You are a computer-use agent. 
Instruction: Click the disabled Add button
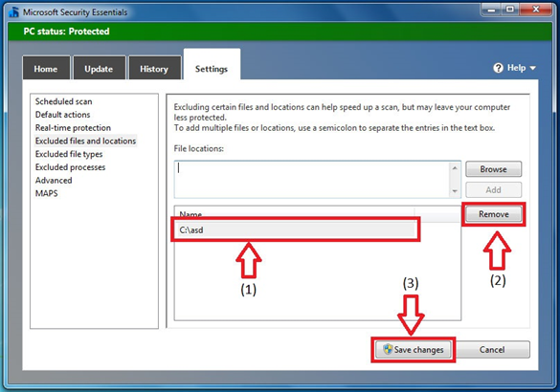coord(493,189)
